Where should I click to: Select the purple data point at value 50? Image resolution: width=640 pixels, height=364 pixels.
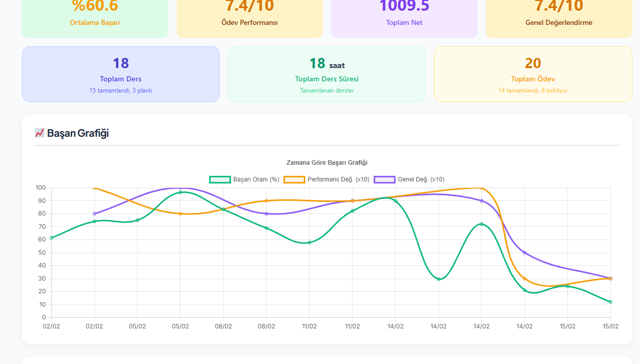tap(525, 253)
